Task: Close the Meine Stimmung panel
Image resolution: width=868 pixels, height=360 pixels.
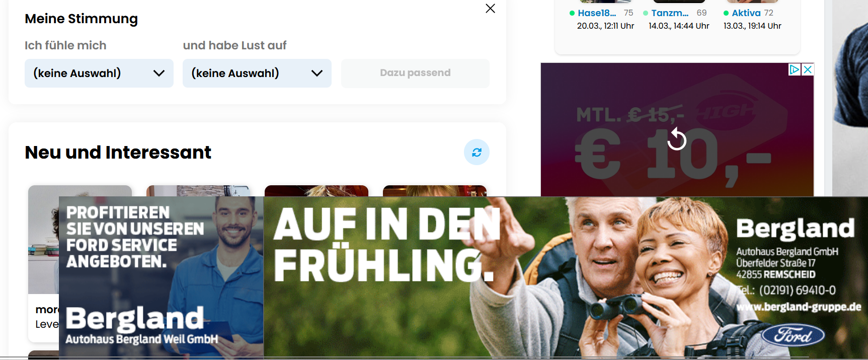Action: point(490,9)
